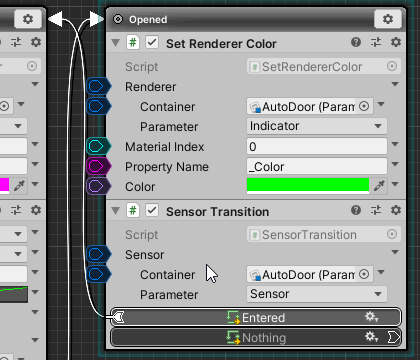Click the magenta Property Name port icon
Viewport: 420px width, 360px height.
coord(98,166)
